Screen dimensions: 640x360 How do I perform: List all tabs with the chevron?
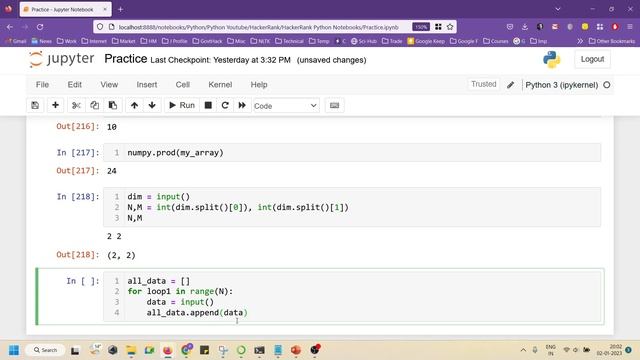558,9
